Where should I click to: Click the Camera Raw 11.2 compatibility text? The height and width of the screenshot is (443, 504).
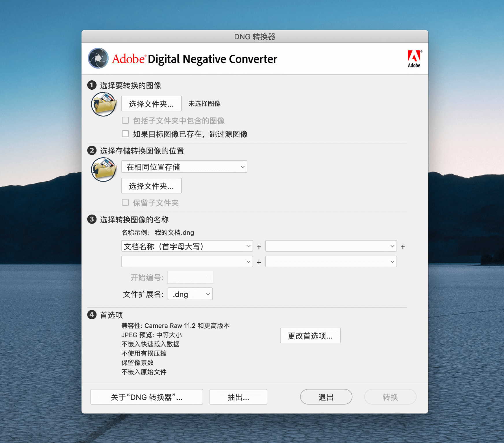tap(176, 326)
